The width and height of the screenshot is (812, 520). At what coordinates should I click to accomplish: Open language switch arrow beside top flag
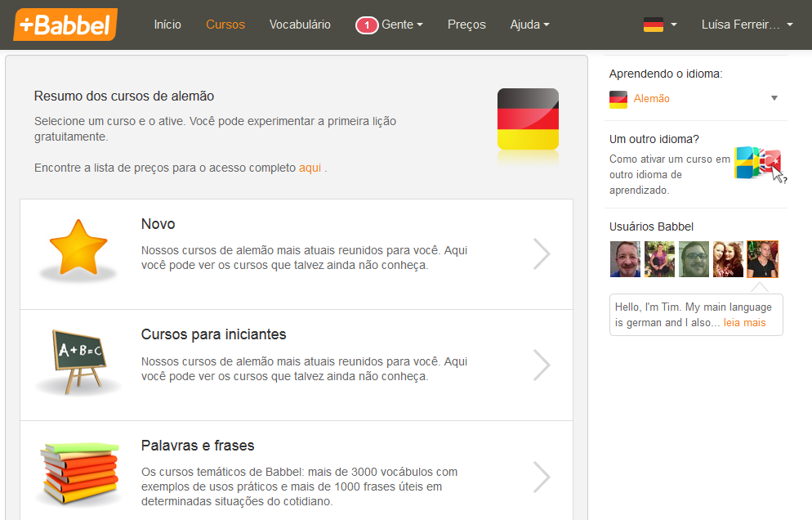(x=674, y=25)
